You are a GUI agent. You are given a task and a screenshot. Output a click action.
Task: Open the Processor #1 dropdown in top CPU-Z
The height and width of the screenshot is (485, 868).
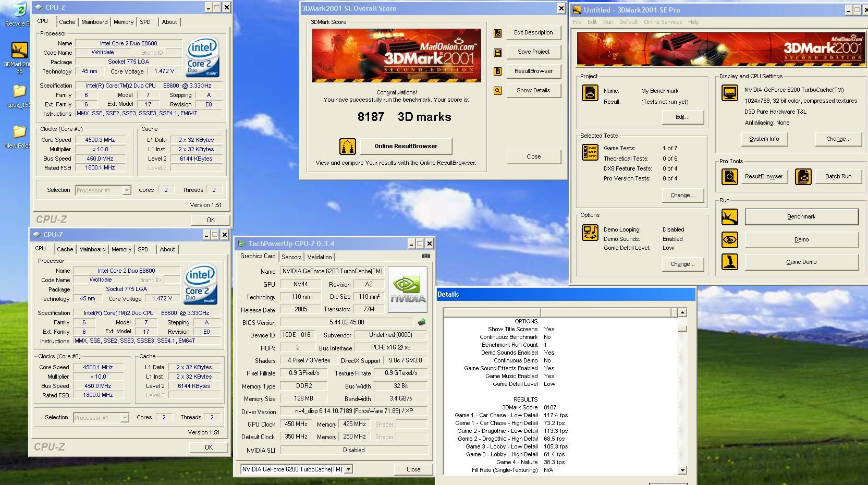pyautogui.click(x=126, y=190)
